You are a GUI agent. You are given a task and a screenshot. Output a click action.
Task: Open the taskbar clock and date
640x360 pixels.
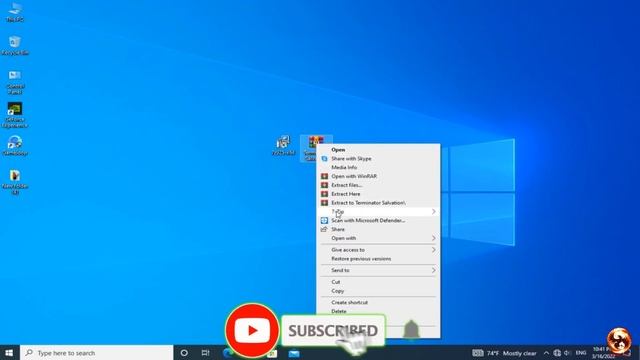[x=604, y=353]
